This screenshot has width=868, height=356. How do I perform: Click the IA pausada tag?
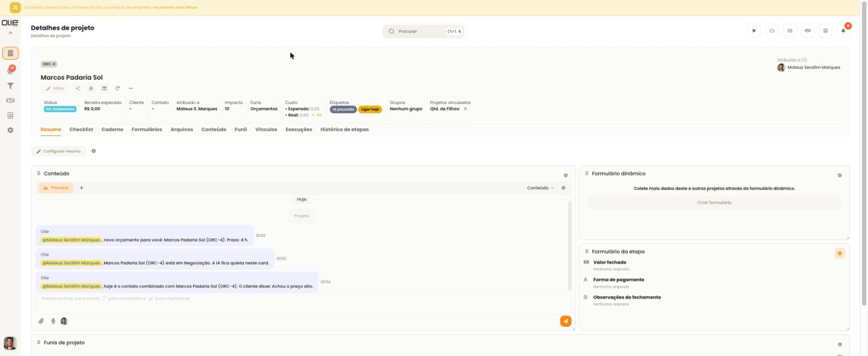coord(343,109)
